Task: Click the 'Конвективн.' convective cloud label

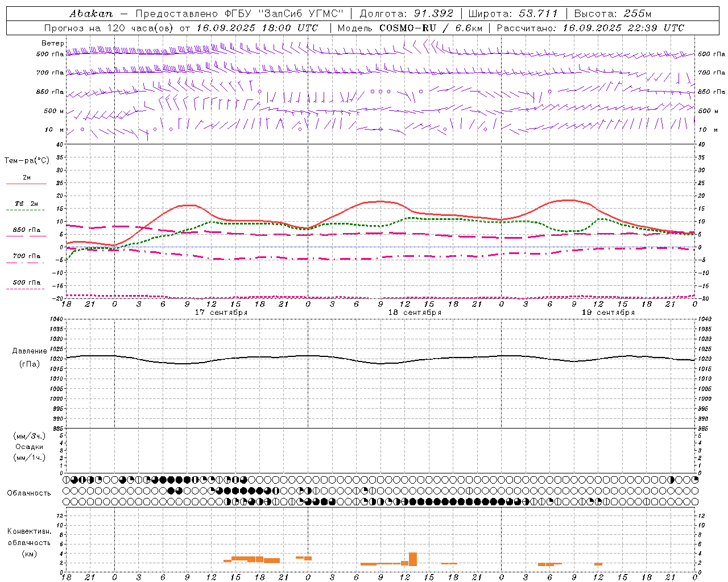Action: pyautogui.click(x=30, y=531)
